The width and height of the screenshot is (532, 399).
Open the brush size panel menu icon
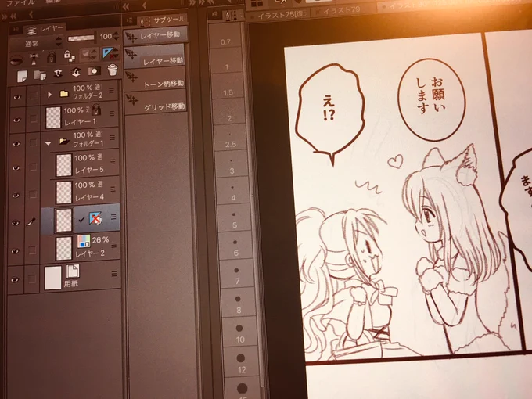pos(215,14)
